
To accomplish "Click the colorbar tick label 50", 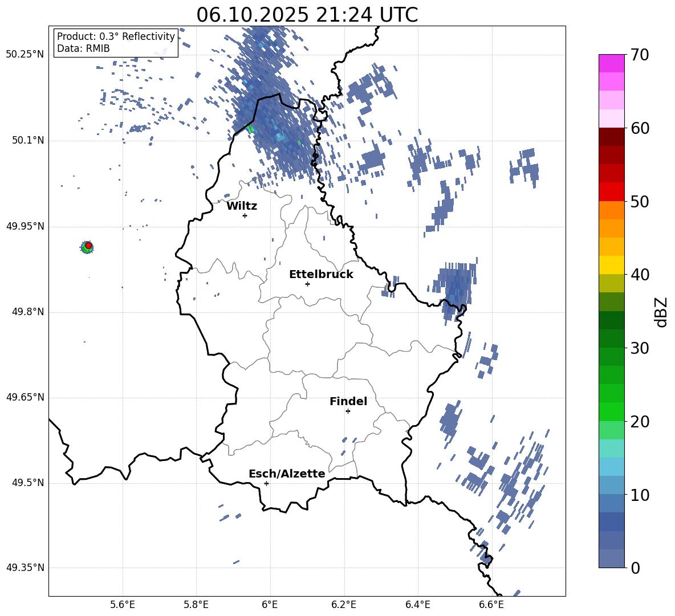I will click(640, 201).
